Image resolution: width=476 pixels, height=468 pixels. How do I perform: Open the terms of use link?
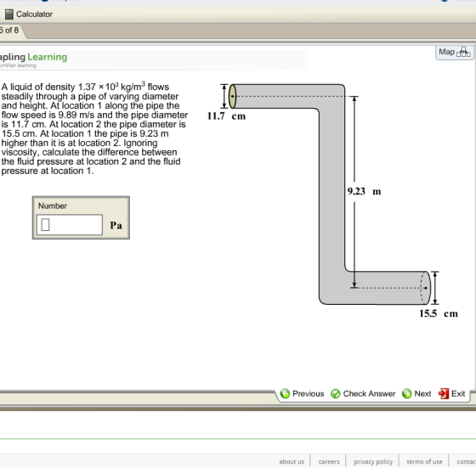click(424, 462)
